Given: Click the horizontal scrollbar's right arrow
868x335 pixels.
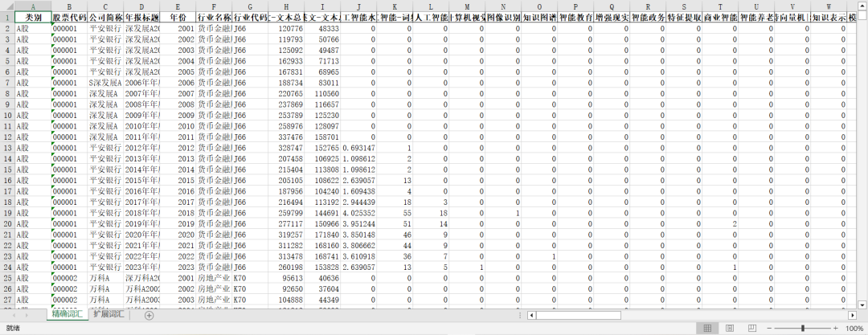Looking at the screenshot, I should point(853,315).
